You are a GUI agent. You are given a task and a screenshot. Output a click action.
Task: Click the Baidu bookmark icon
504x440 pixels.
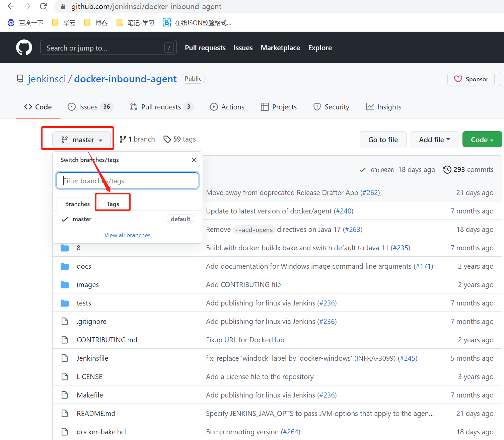click(x=11, y=22)
